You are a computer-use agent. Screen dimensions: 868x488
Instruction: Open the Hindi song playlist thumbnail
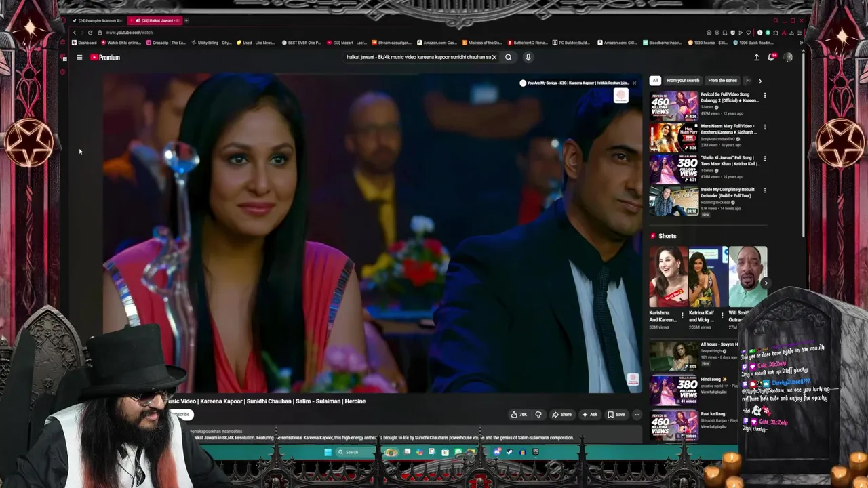click(673, 390)
